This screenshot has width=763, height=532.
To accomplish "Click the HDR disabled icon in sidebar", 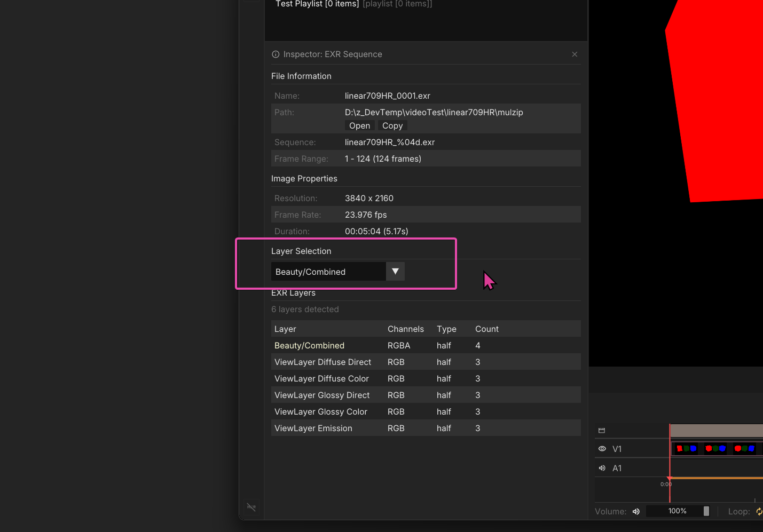I will point(251,506).
